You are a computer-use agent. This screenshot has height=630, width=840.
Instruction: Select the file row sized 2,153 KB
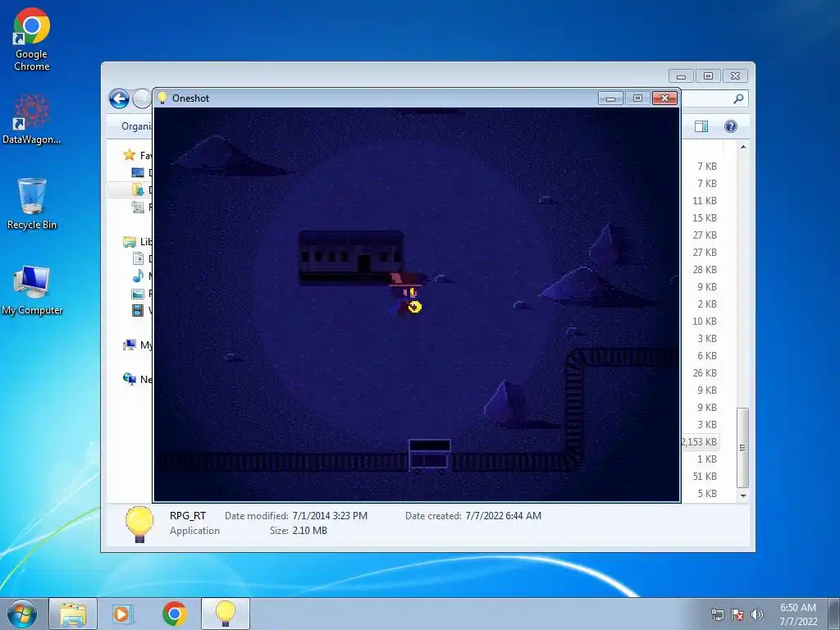pos(699,442)
